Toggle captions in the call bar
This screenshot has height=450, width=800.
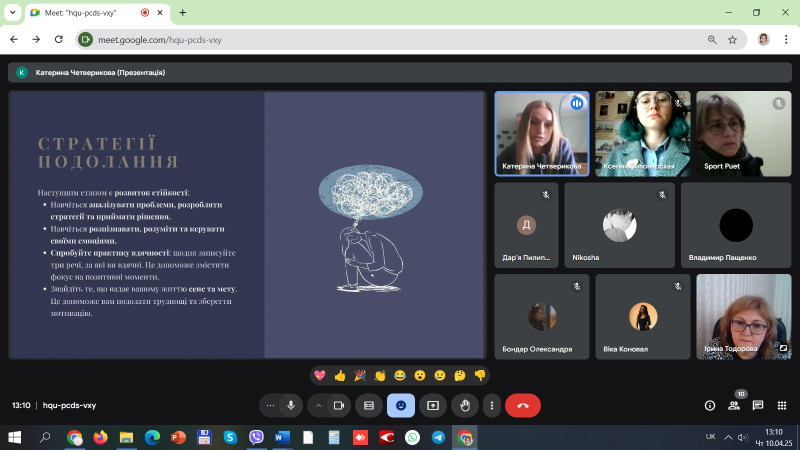pos(369,405)
